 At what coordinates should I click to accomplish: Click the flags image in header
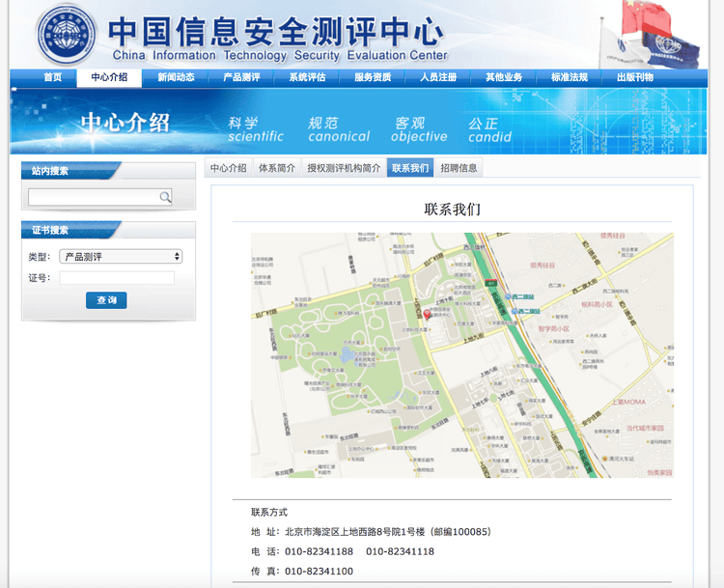pos(650,35)
